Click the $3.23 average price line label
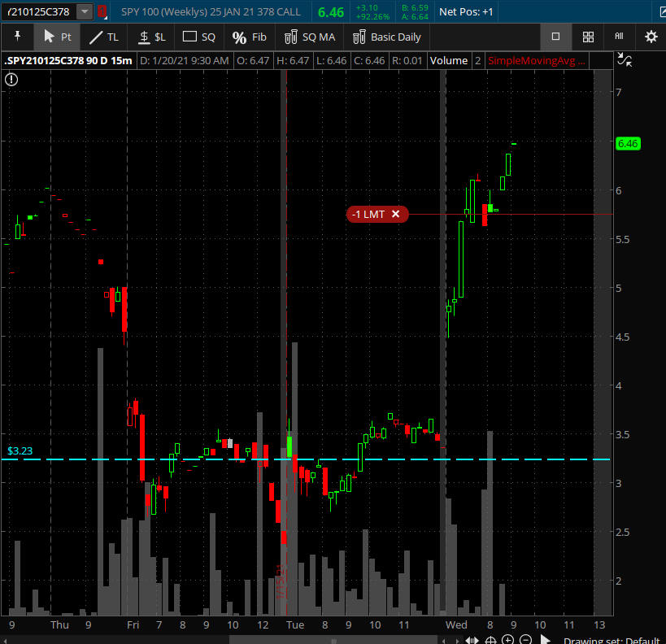Image resolution: width=666 pixels, height=644 pixels. [20, 450]
